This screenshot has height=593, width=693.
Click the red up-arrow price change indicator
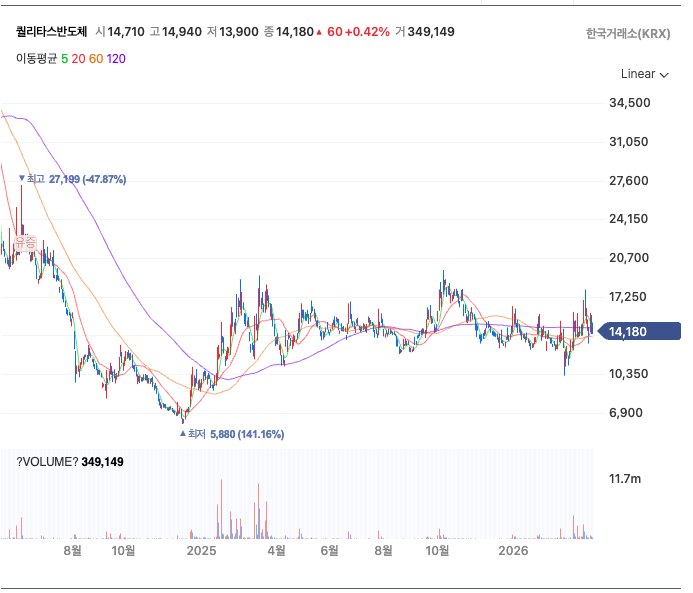pos(319,32)
